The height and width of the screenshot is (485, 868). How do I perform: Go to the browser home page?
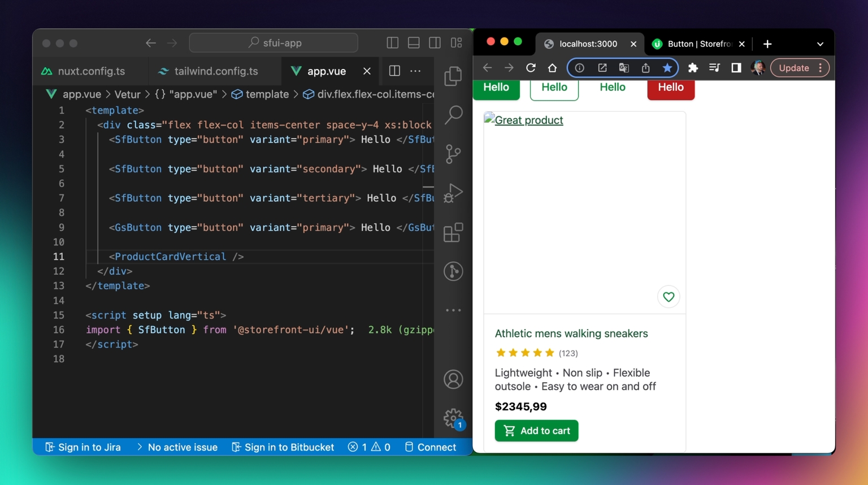click(x=552, y=68)
